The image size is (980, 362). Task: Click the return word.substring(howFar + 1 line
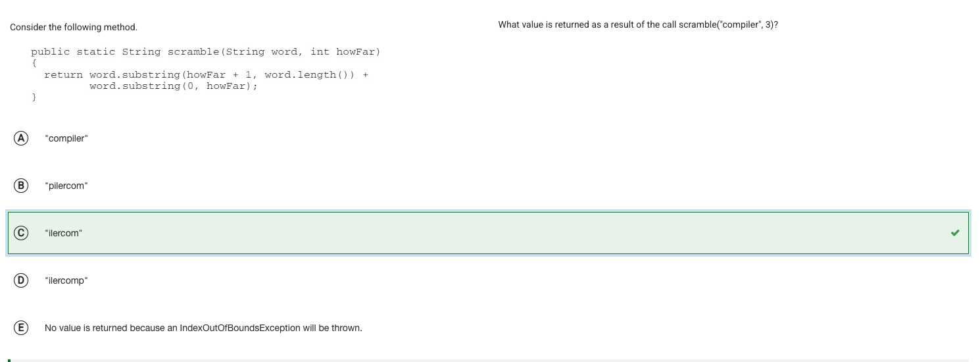click(x=205, y=74)
